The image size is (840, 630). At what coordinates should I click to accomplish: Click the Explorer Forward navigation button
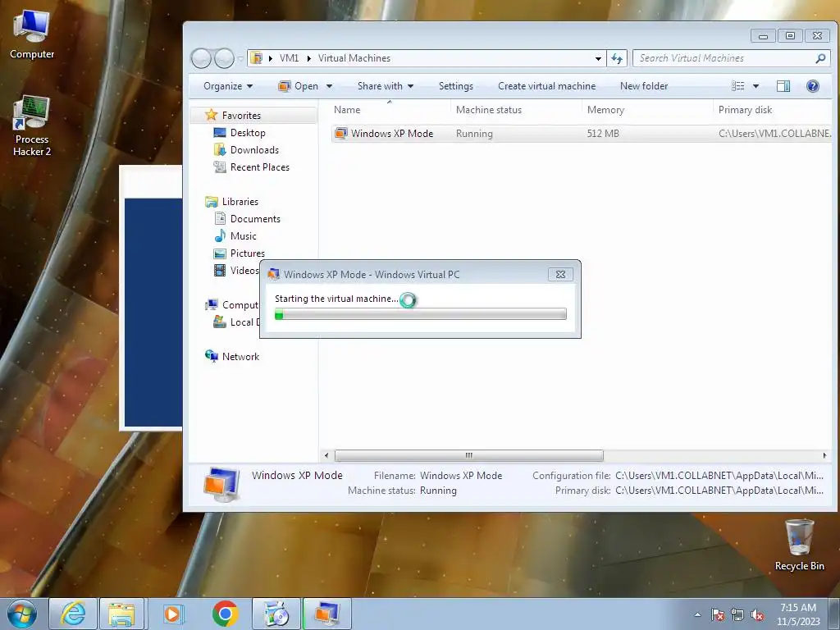point(224,58)
